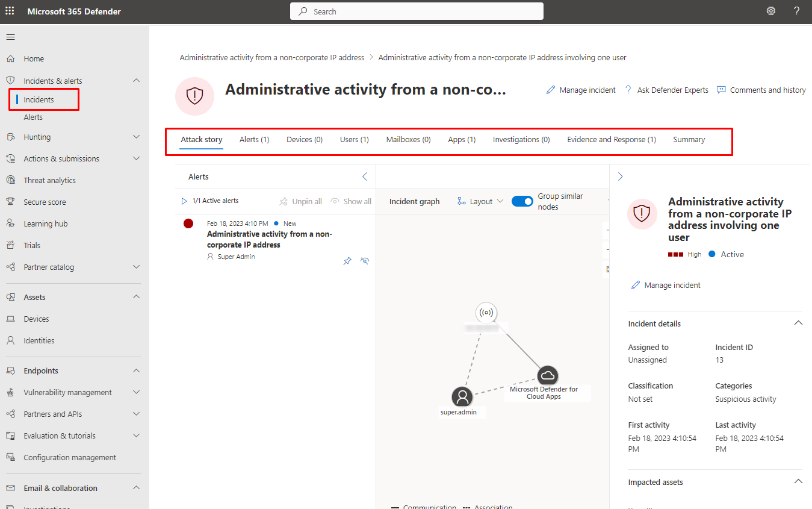812x509 pixels.
Task: Collapse the Hunting menu in sidebar
Action: (x=136, y=137)
